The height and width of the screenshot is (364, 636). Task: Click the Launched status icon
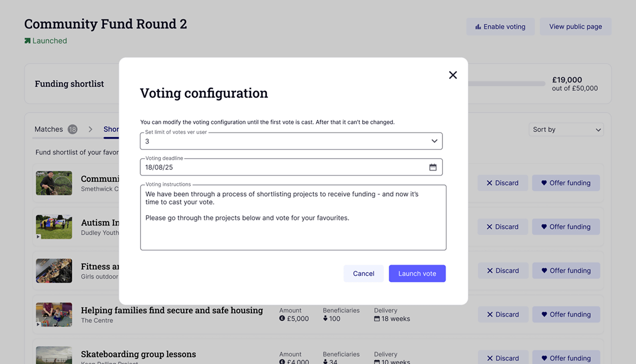click(27, 41)
